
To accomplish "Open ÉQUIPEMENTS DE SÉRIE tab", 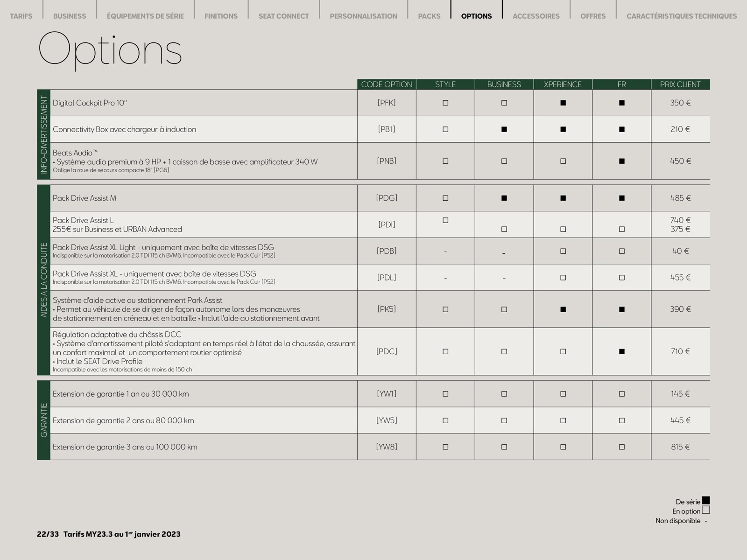I will [145, 16].
